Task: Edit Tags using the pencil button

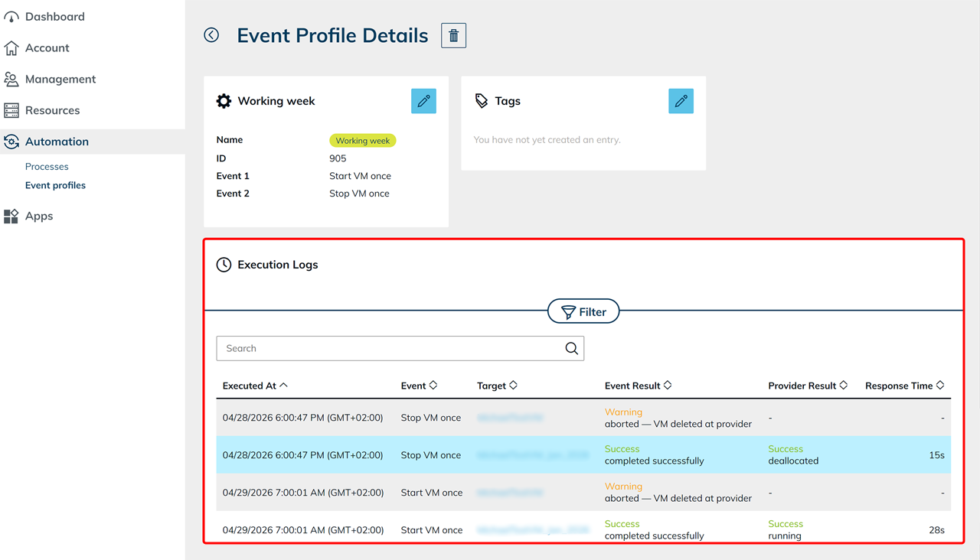Action: (x=681, y=101)
